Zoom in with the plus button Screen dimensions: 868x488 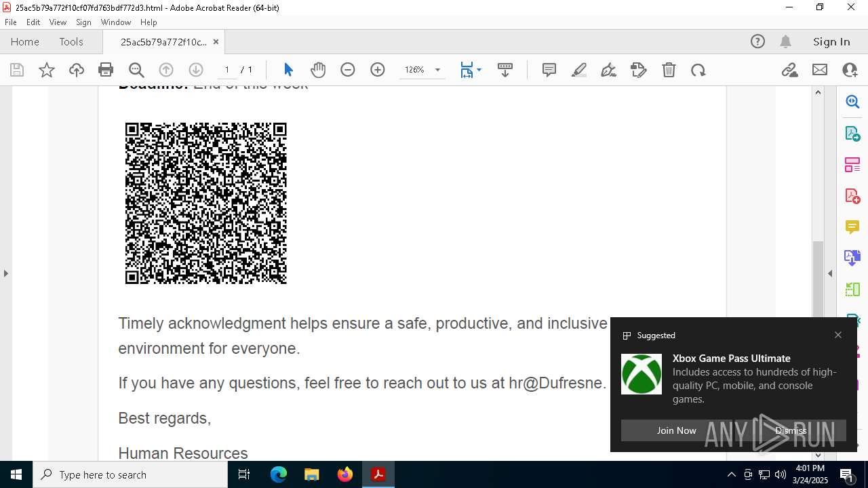(378, 70)
